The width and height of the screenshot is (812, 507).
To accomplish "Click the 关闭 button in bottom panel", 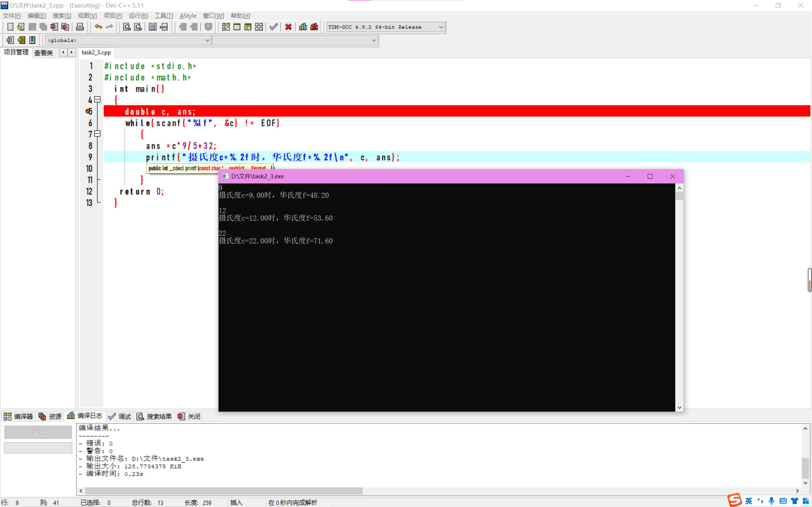I will pos(189,416).
